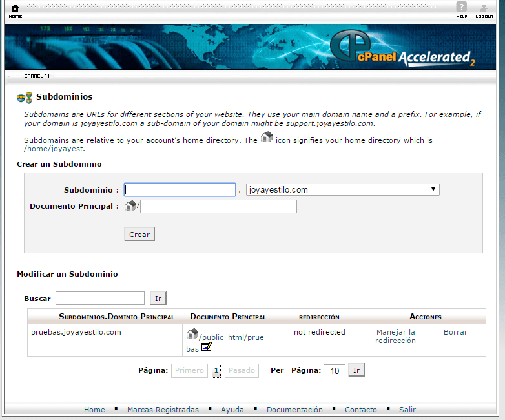Click Redirección column header

click(x=319, y=317)
